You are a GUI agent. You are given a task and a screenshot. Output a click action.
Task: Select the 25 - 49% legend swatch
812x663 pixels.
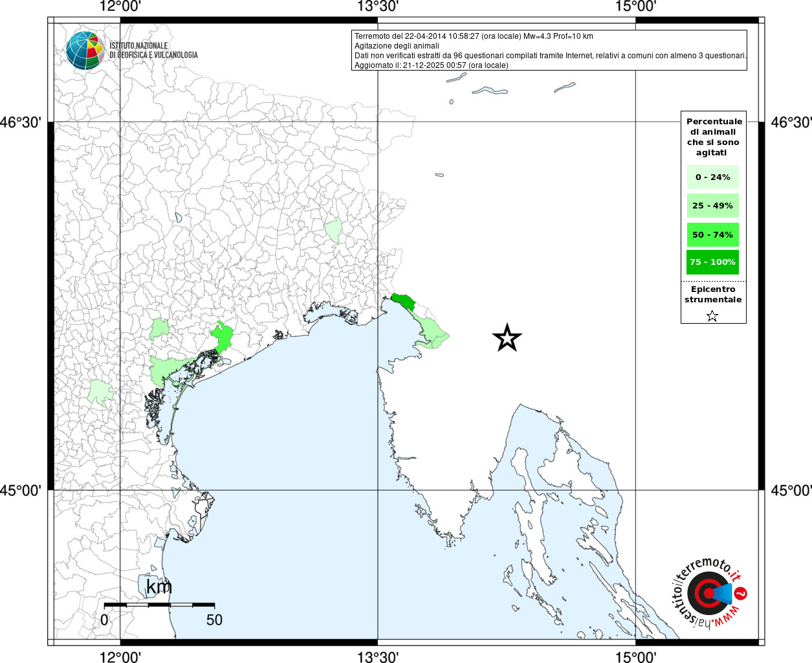click(712, 206)
